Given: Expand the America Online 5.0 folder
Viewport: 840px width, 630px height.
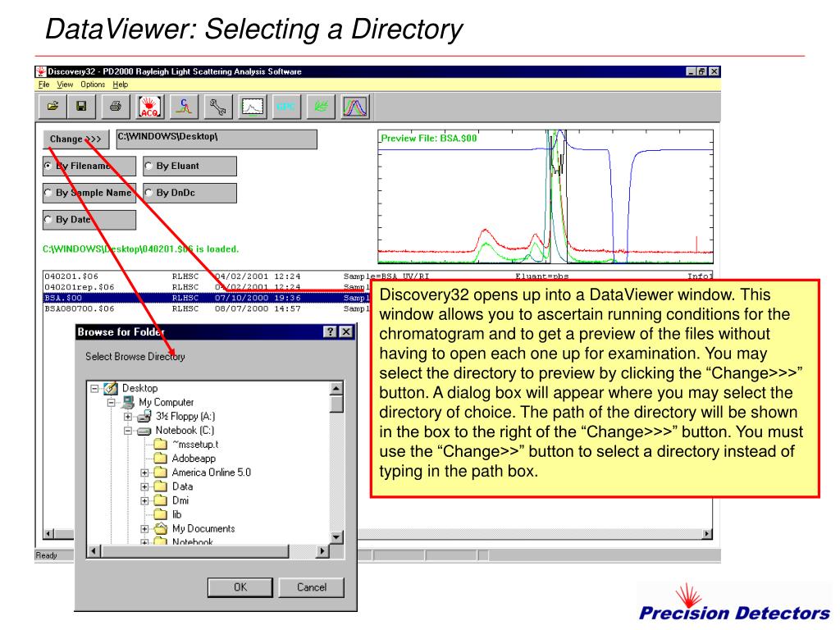Looking at the screenshot, I should tap(144, 472).
